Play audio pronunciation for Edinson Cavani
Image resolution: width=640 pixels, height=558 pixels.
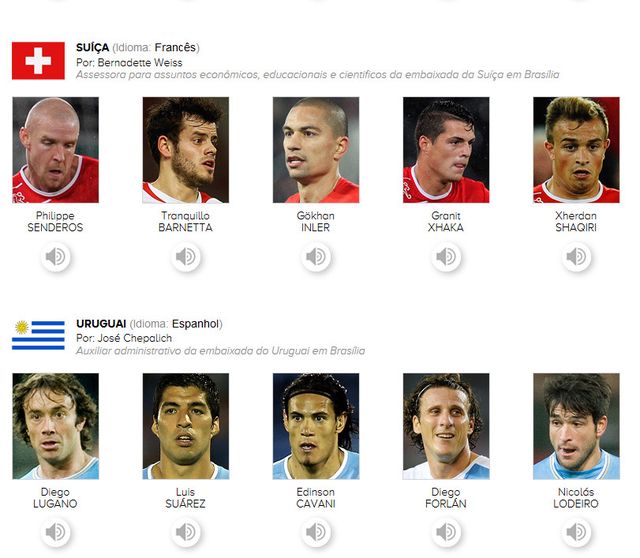[x=316, y=534]
